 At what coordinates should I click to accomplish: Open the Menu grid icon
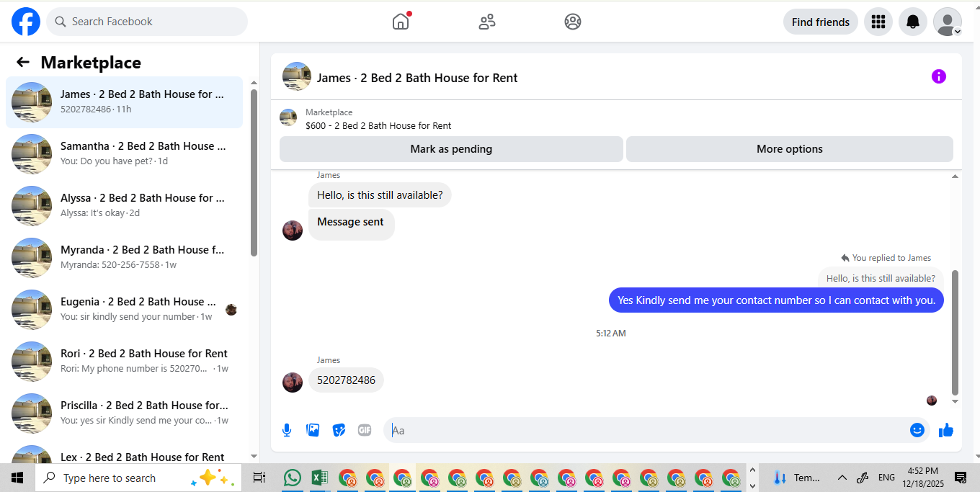pos(878,22)
